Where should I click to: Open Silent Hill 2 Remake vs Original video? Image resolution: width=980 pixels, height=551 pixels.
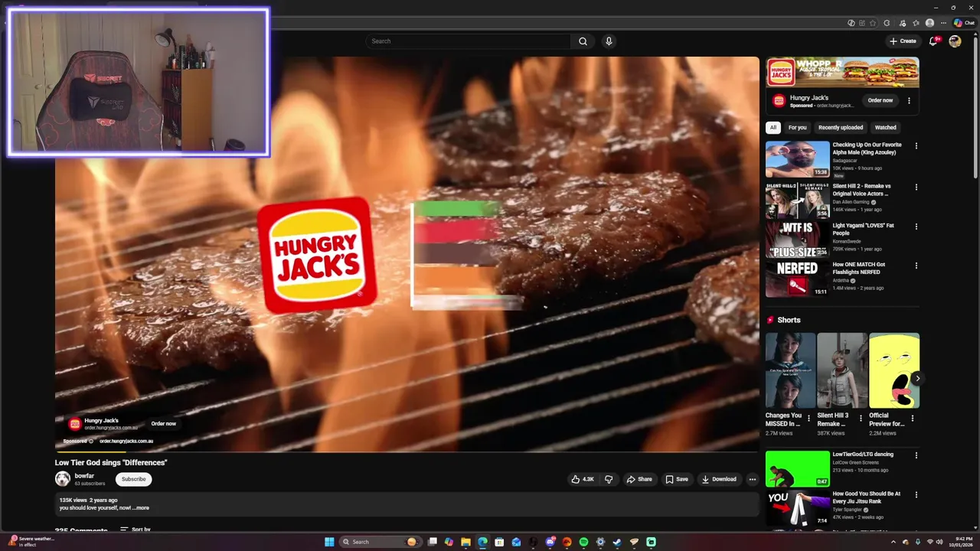pos(798,200)
